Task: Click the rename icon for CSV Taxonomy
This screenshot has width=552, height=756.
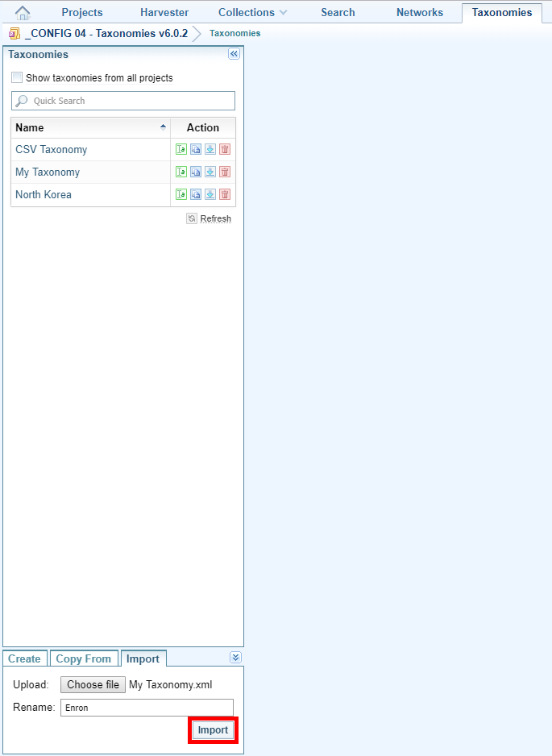Action: tap(181, 149)
